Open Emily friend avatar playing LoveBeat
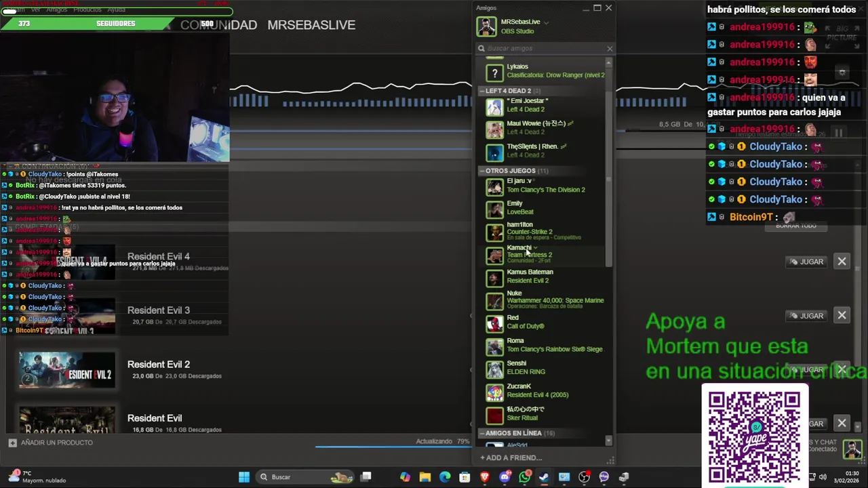Image resolution: width=868 pixels, height=488 pixels. pyautogui.click(x=495, y=209)
